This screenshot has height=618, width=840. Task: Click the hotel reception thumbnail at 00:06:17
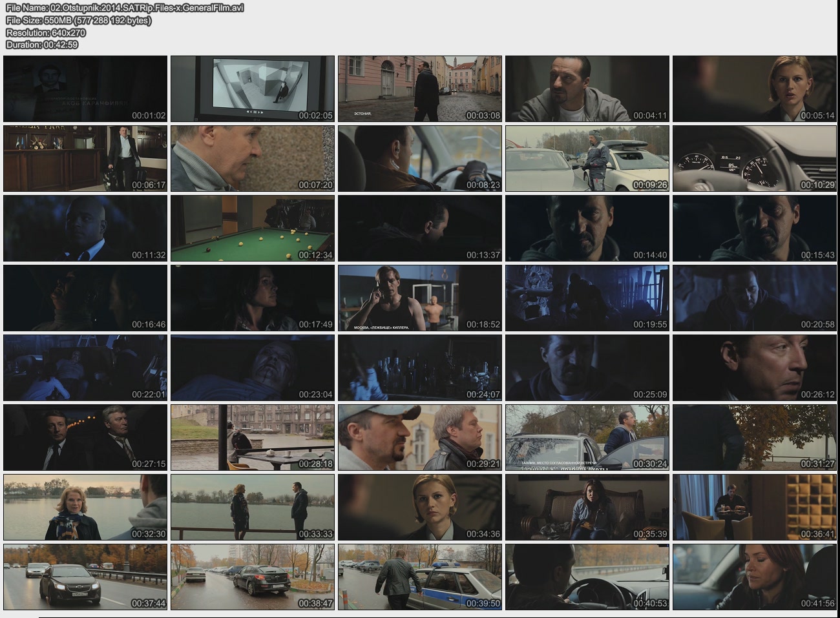point(85,158)
